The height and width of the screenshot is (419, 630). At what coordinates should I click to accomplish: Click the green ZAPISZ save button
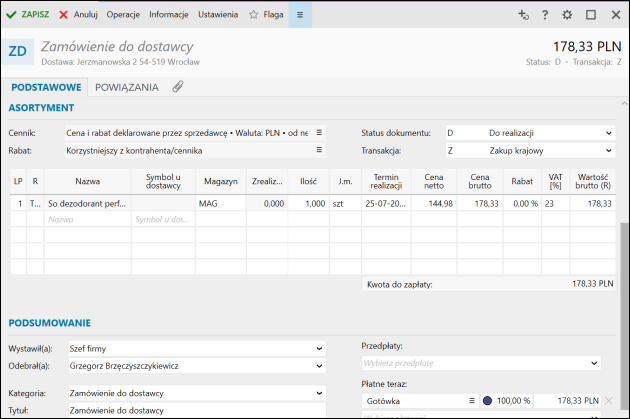[28, 15]
